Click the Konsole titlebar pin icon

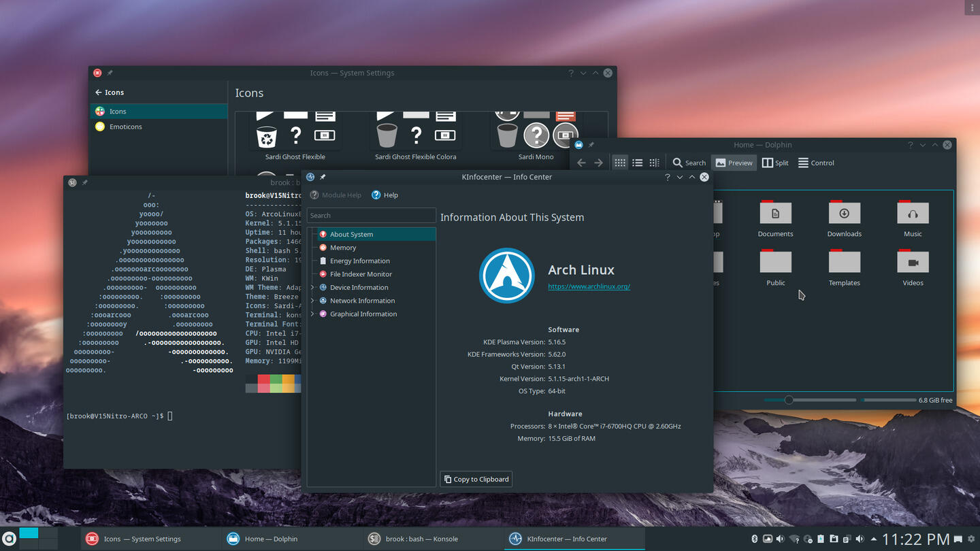pyautogui.click(x=85, y=182)
